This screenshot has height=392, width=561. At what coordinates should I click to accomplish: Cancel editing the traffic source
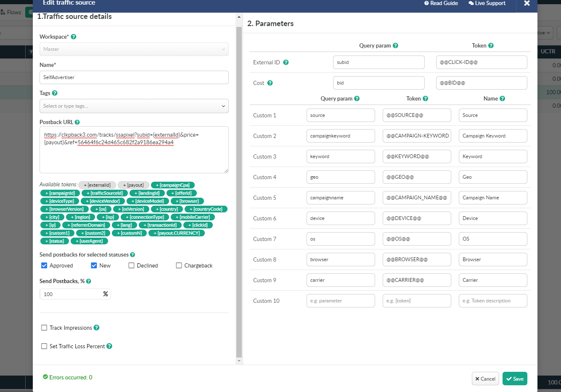tap(485, 379)
